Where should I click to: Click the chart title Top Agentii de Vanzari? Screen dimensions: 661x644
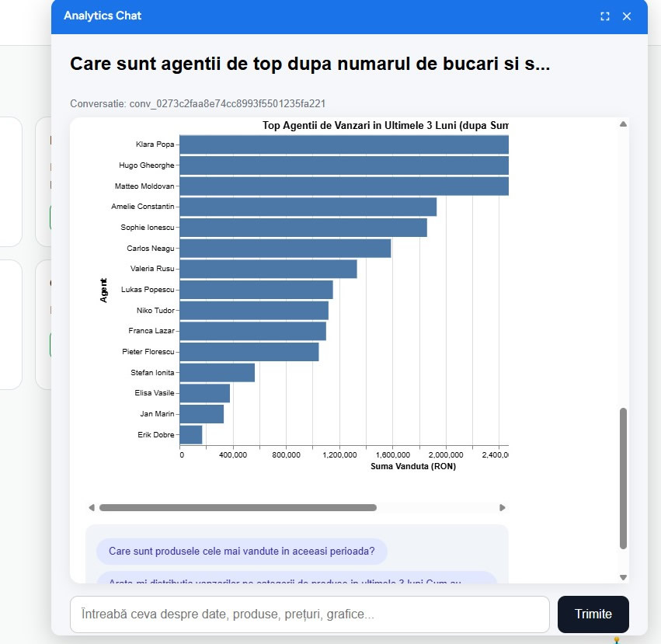tap(385, 125)
